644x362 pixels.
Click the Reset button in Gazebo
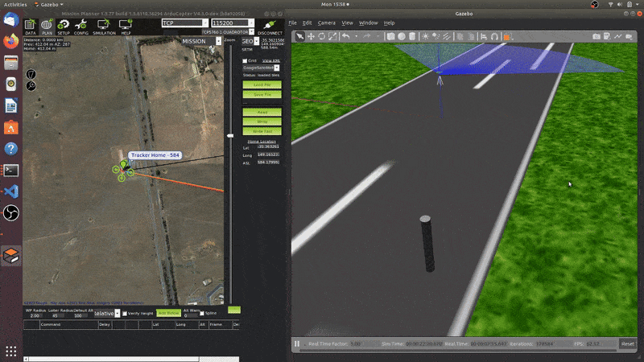[627, 343]
